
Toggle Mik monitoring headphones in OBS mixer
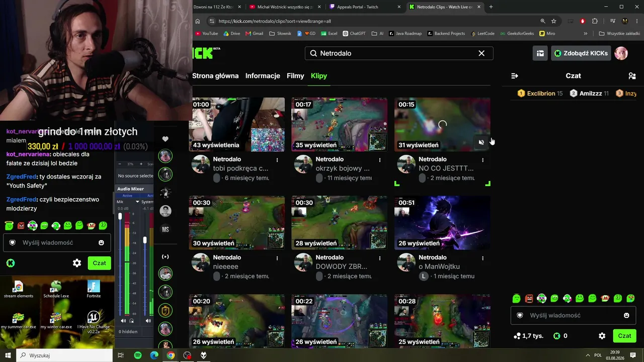click(x=132, y=321)
